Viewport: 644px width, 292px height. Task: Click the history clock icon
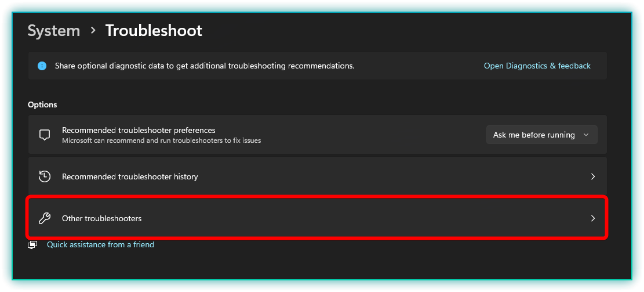point(45,176)
